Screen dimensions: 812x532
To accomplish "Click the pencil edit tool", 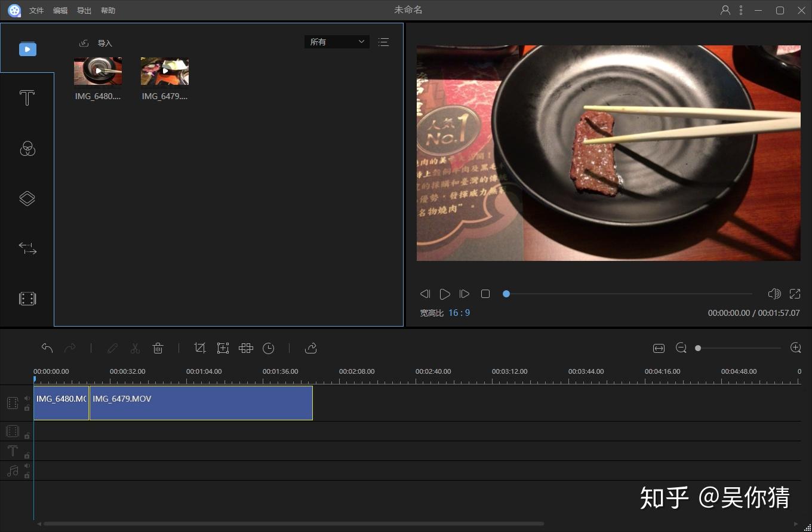I will 113,348.
